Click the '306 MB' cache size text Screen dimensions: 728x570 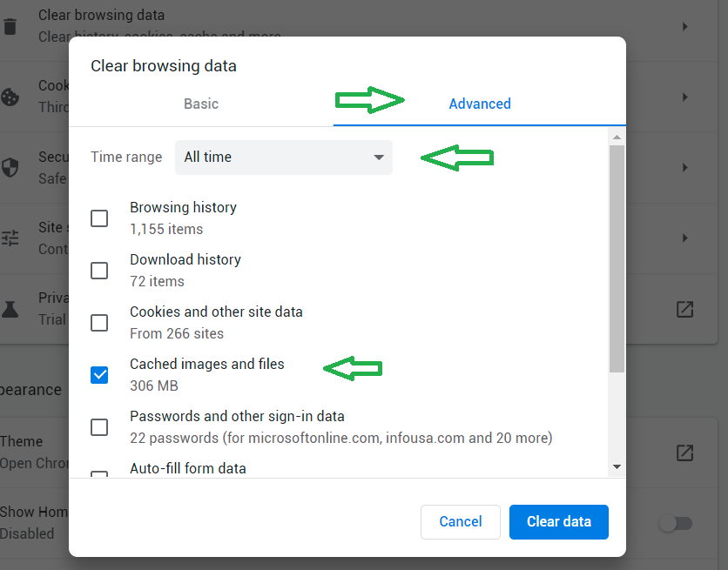154,386
